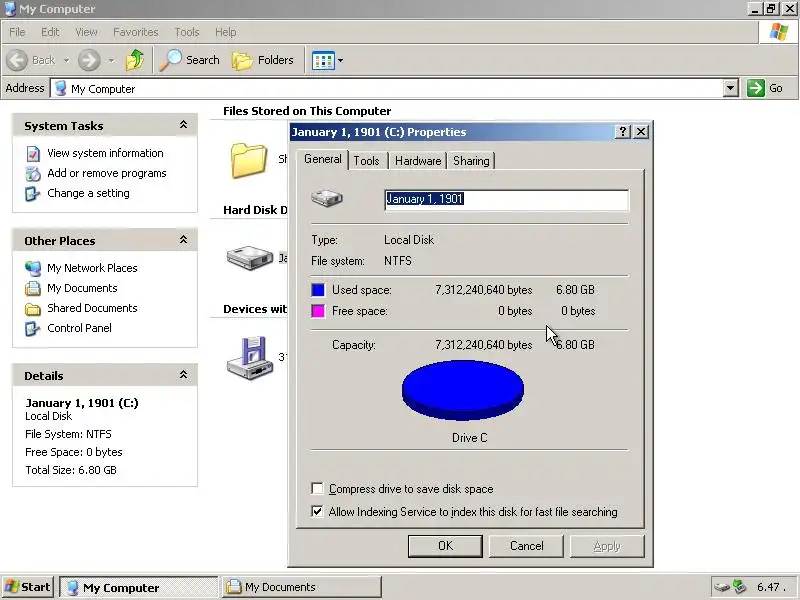Click the Apply button
The image size is (800, 600).
pyautogui.click(x=607, y=546)
